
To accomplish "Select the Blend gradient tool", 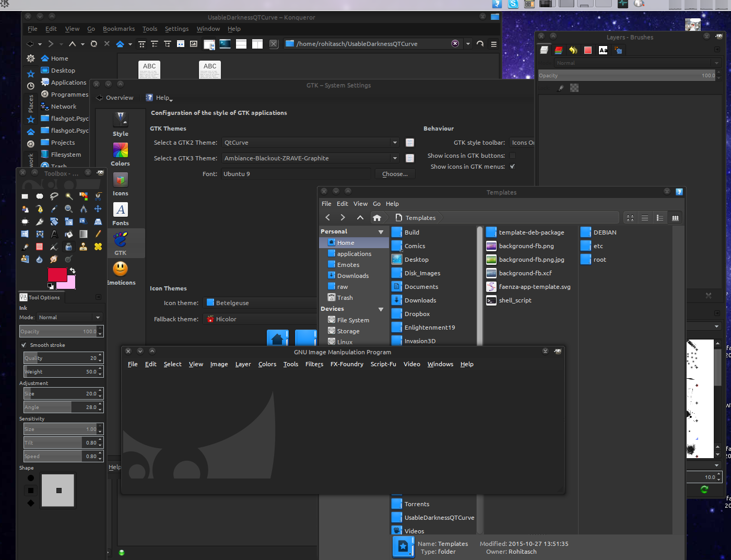I will pyautogui.click(x=84, y=234).
